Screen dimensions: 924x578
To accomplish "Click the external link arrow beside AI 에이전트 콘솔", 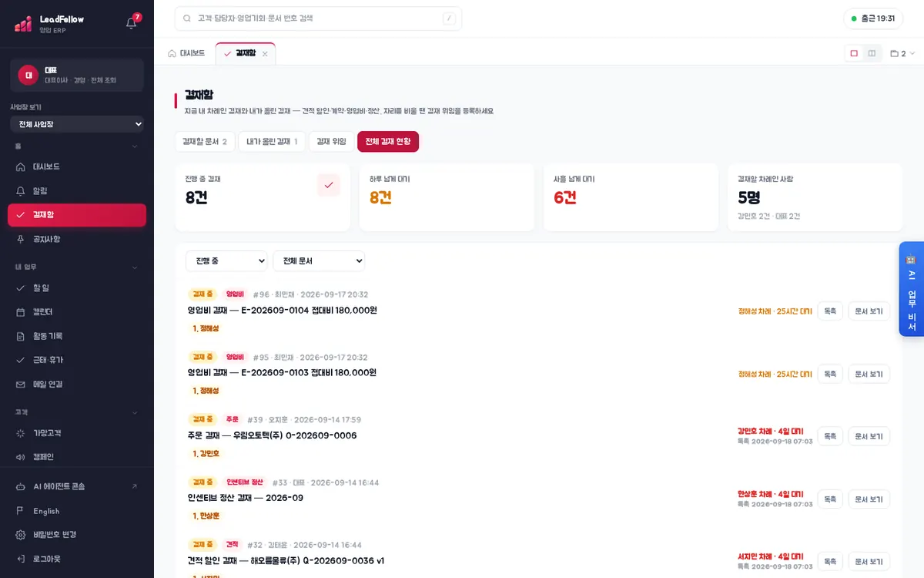I will [x=135, y=486].
